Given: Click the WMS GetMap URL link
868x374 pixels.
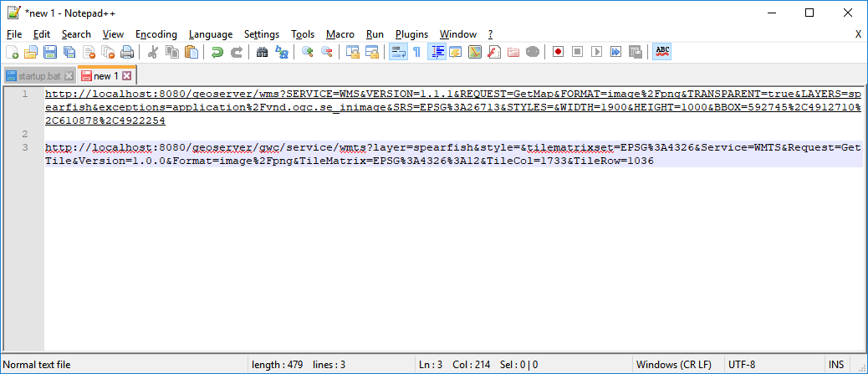Looking at the screenshot, I should pyautogui.click(x=453, y=107).
